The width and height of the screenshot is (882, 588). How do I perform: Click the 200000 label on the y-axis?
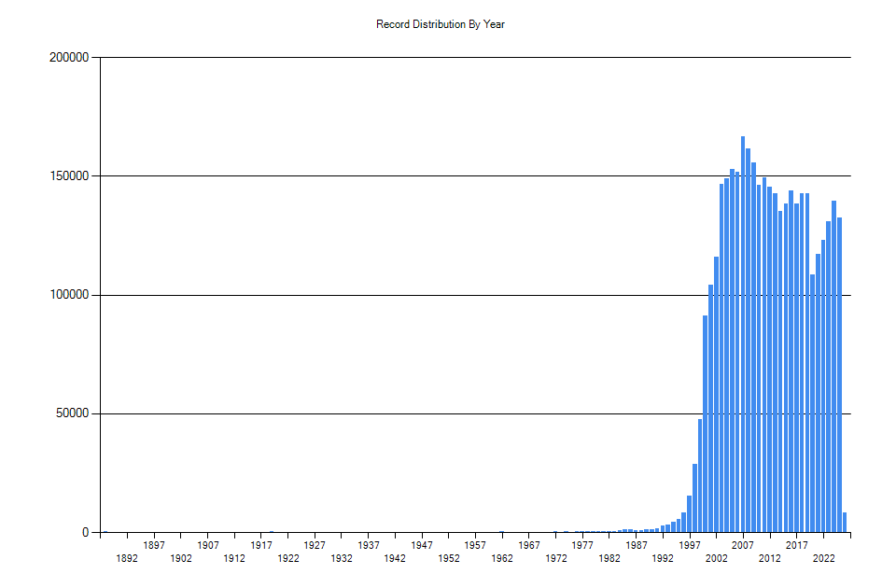coord(68,58)
